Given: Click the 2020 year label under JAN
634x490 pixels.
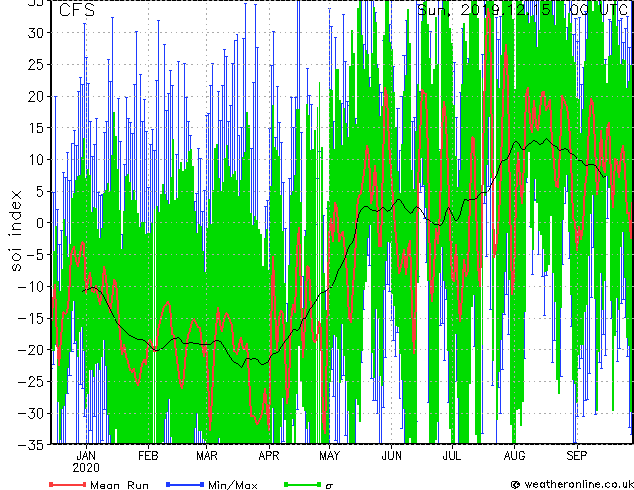Looking at the screenshot, I should click(87, 467).
